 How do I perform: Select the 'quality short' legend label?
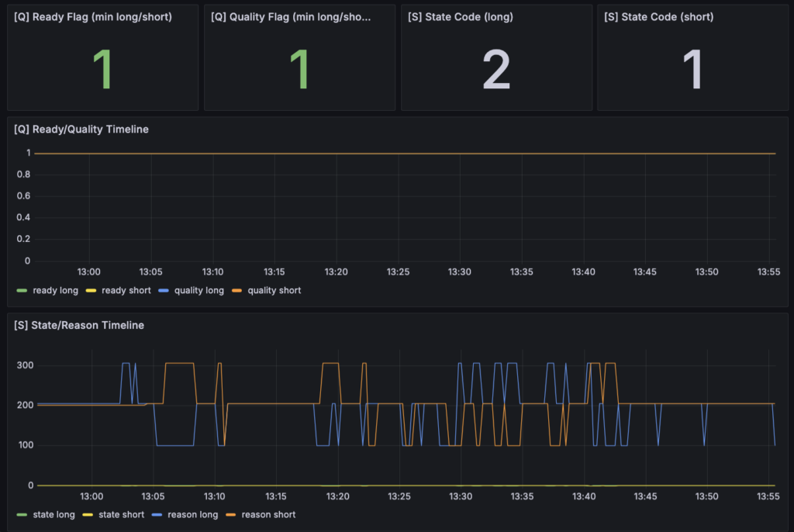(x=274, y=290)
